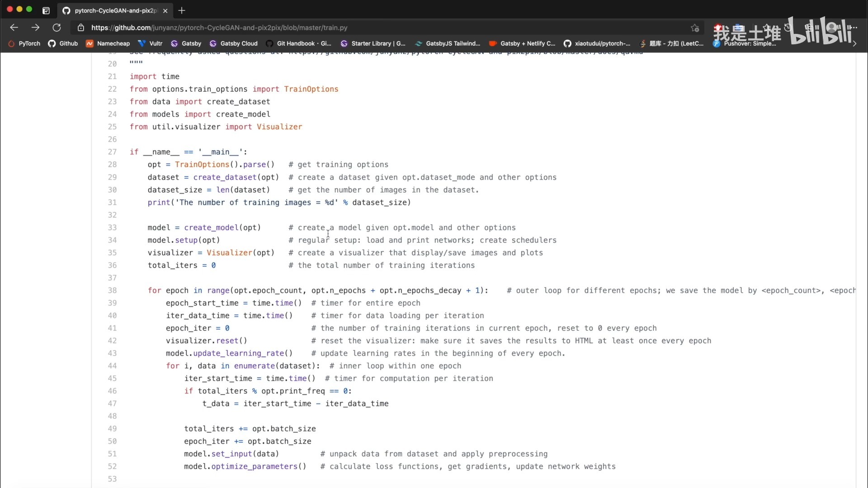Select the pytorch-CycleGAN-and-pix2pix tab
Viewport: 868px width, 488px height.
113,10
